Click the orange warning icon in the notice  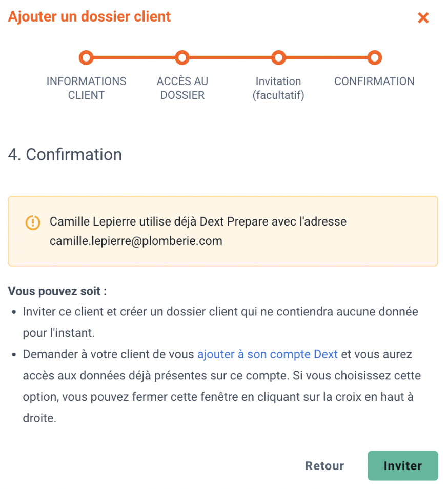pos(33,222)
